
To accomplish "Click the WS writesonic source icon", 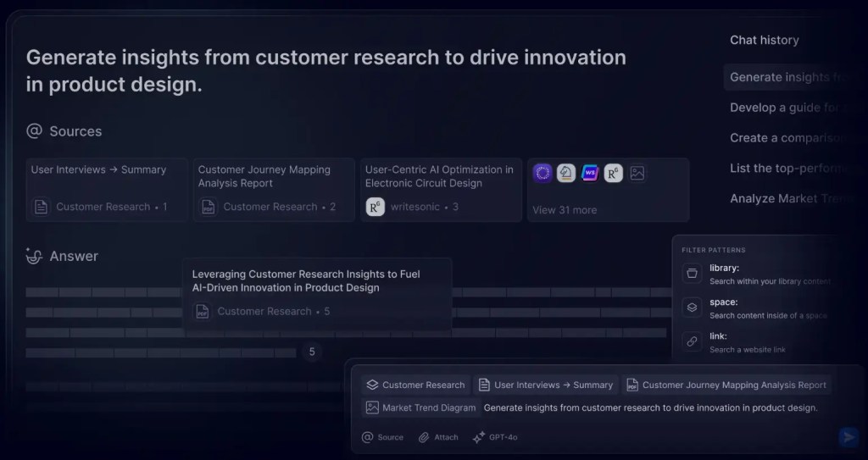I will point(590,173).
